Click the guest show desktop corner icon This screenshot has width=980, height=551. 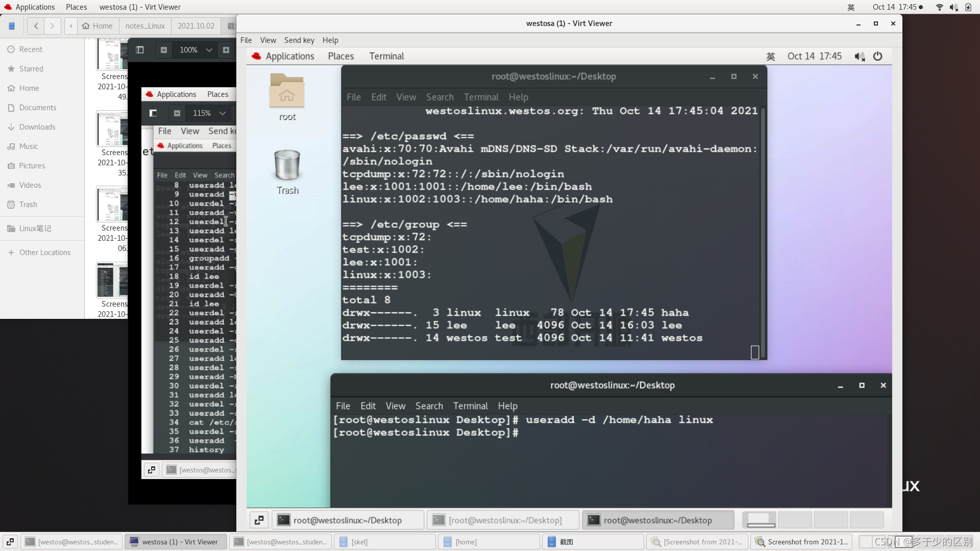(x=259, y=520)
